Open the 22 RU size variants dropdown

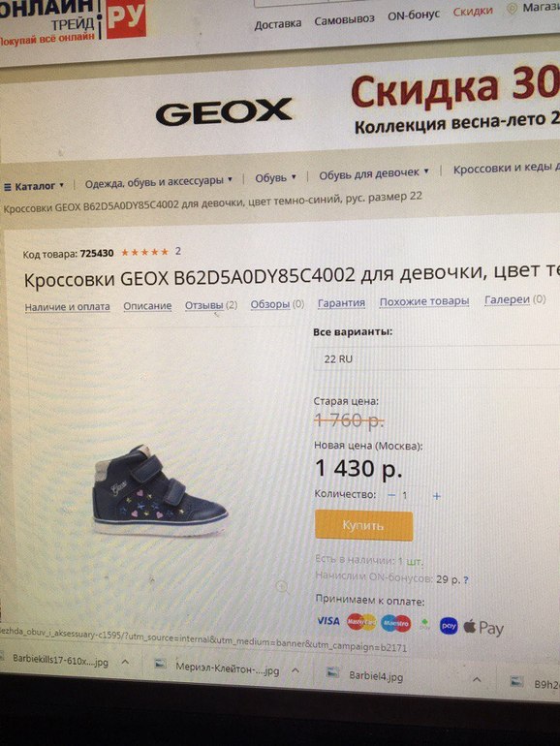(x=437, y=358)
